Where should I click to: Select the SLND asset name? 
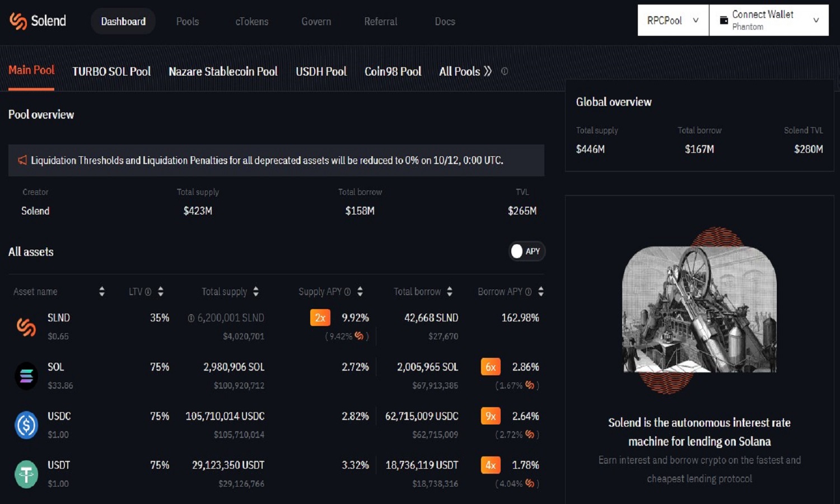coord(59,318)
